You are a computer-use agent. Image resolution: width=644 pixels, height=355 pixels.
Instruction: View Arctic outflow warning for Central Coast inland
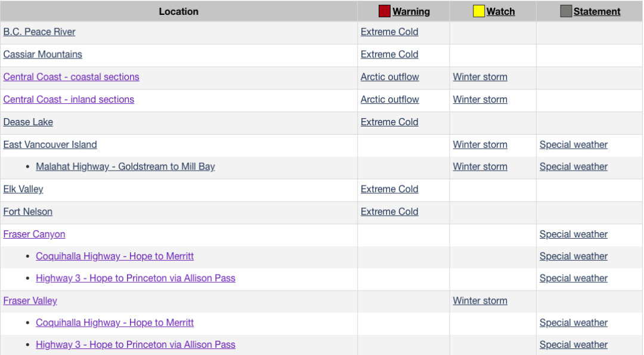pos(390,100)
